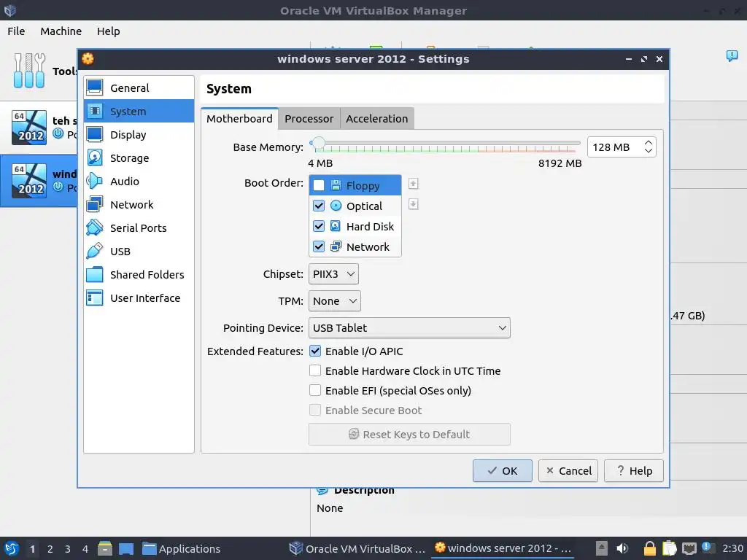Select the Hard Disk row in boot order

tap(355, 226)
